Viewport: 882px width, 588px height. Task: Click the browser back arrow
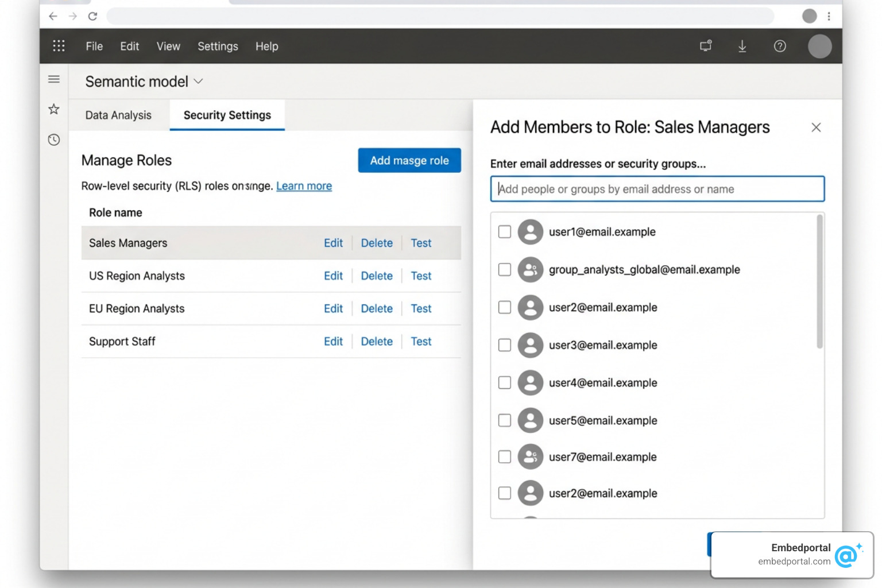click(53, 16)
